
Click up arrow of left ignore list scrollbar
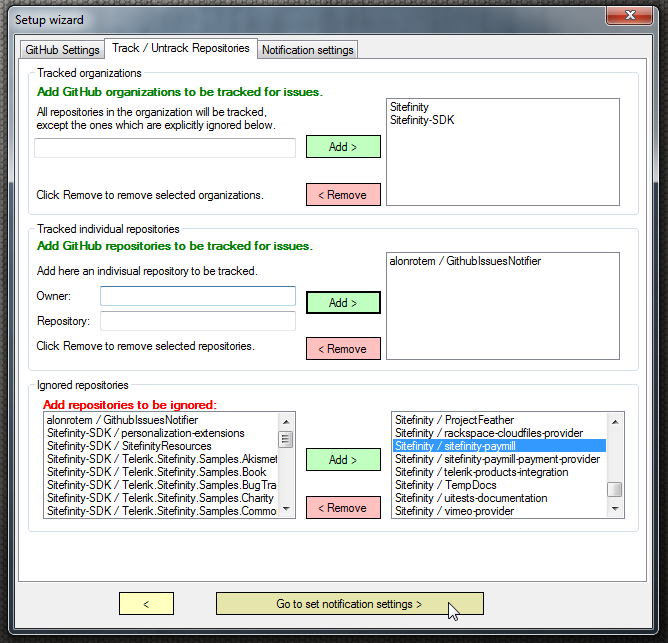(x=286, y=422)
